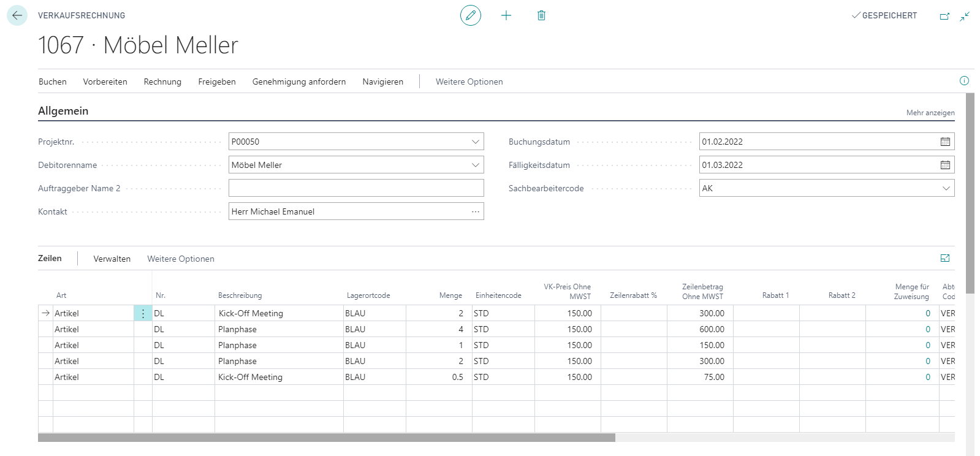The image size is (980, 456).
Task: Click the collapse page arrows icon
Action: coord(965,16)
